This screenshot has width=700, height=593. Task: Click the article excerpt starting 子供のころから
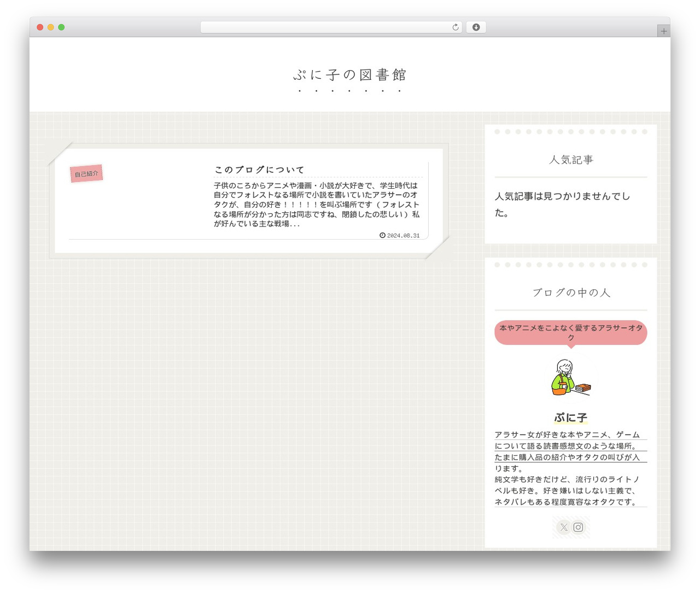pyautogui.click(x=317, y=205)
